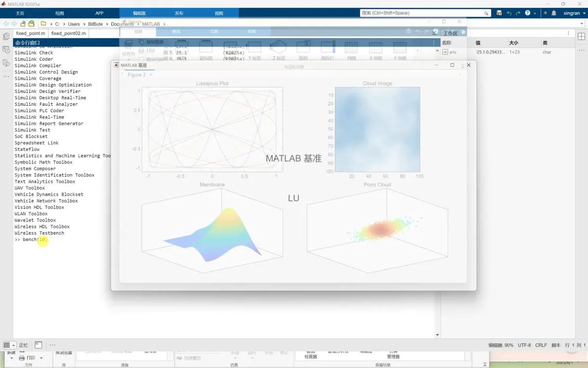Viewport: 588px width, 368px height.
Task: Expand the help dropdown arrow
Action: point(535,13)
